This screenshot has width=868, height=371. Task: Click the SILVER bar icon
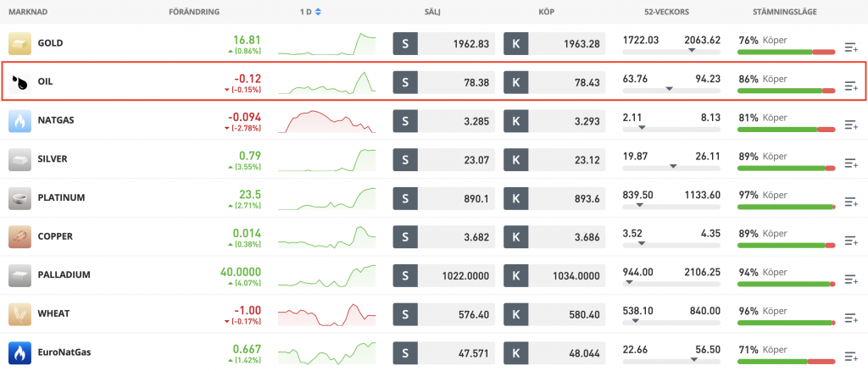(x=19, y=159)
